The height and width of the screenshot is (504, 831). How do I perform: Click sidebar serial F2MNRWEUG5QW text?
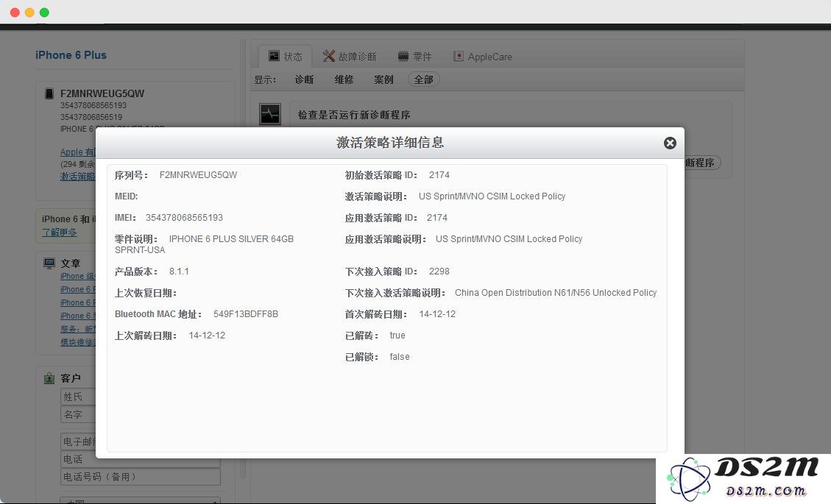[102, 93]
